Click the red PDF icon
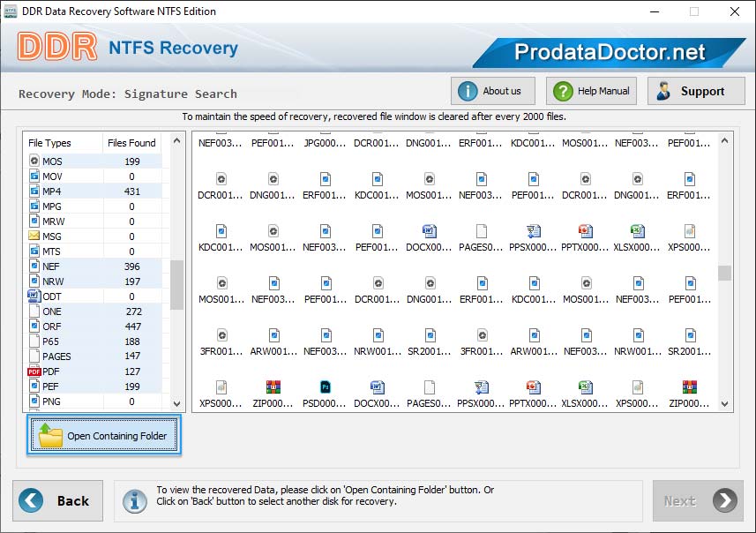The image size is (756, 533). point(34,372)
